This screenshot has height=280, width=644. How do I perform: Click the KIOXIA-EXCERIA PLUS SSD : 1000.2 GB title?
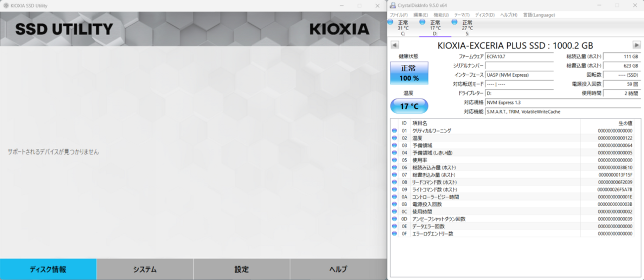point(515,46)
